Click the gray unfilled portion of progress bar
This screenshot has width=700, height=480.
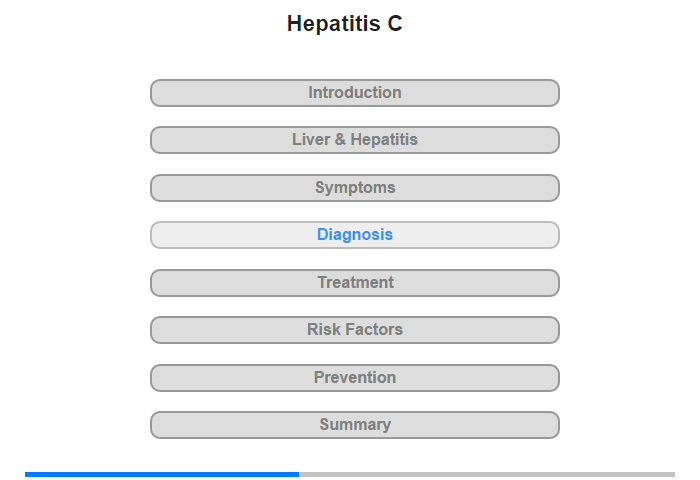(x=487, y=474)
